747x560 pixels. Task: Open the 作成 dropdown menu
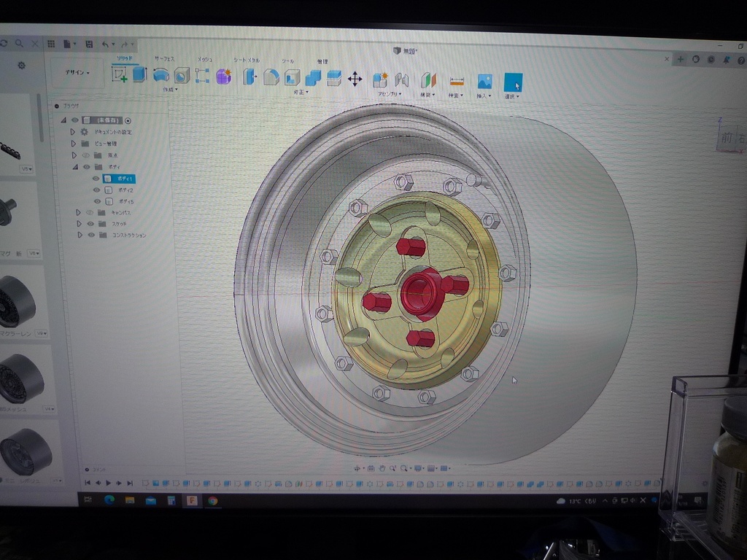click(x=170, y=90)
